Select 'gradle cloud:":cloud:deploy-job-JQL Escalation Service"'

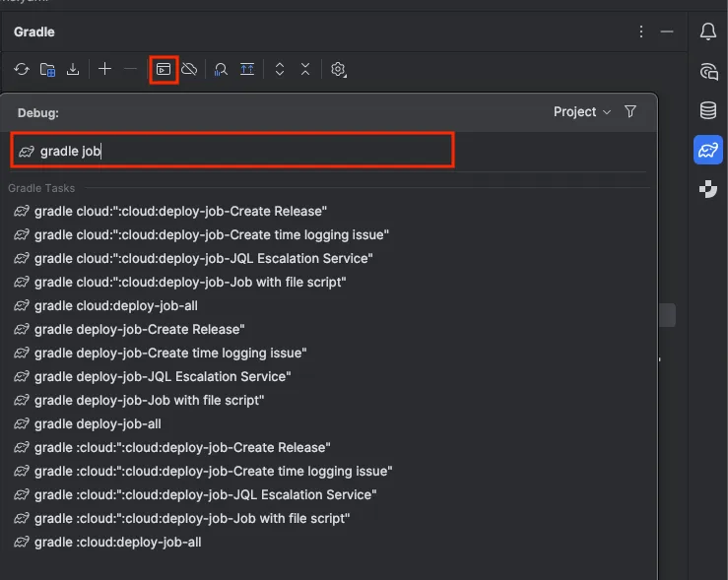[x=329, y=258]
